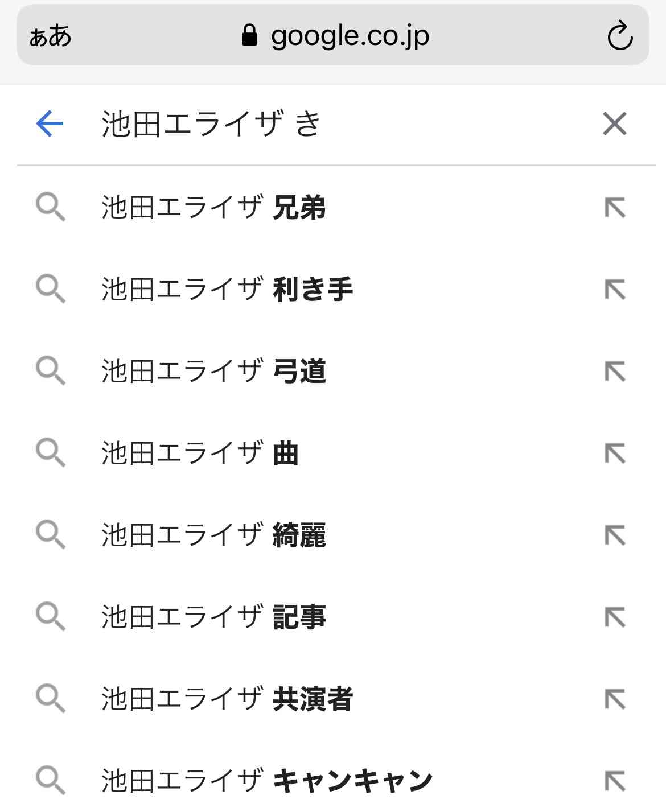Image resolution: width=666 pixels, height=812 pixels.
Task: Fill the search box using the 兄弟 arrow icon
Action: coord(615,208)
